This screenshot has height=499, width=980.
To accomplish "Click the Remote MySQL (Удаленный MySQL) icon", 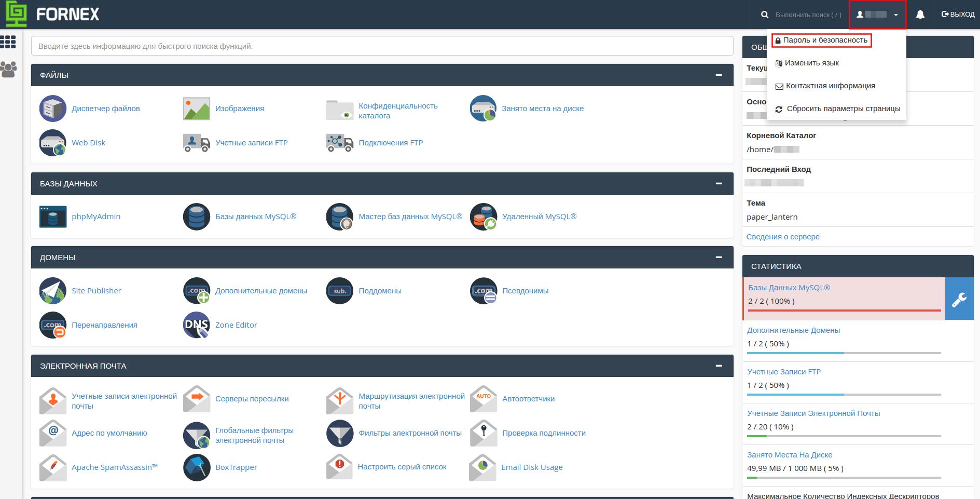I will 484,217.
